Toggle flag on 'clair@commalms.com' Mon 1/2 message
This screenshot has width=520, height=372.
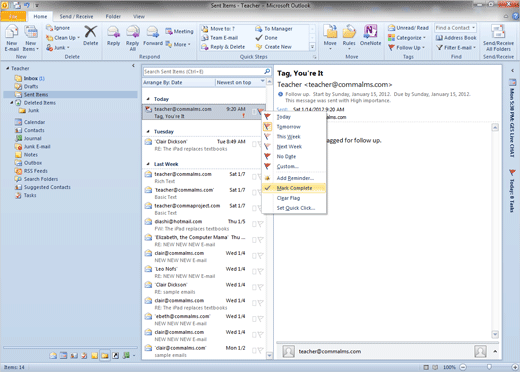[260, 350]
